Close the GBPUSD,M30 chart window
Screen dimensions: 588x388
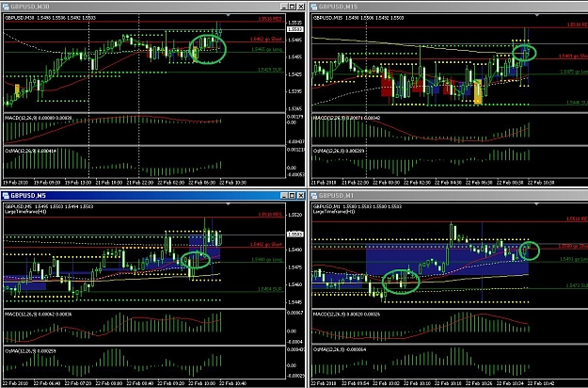[301, 7]
